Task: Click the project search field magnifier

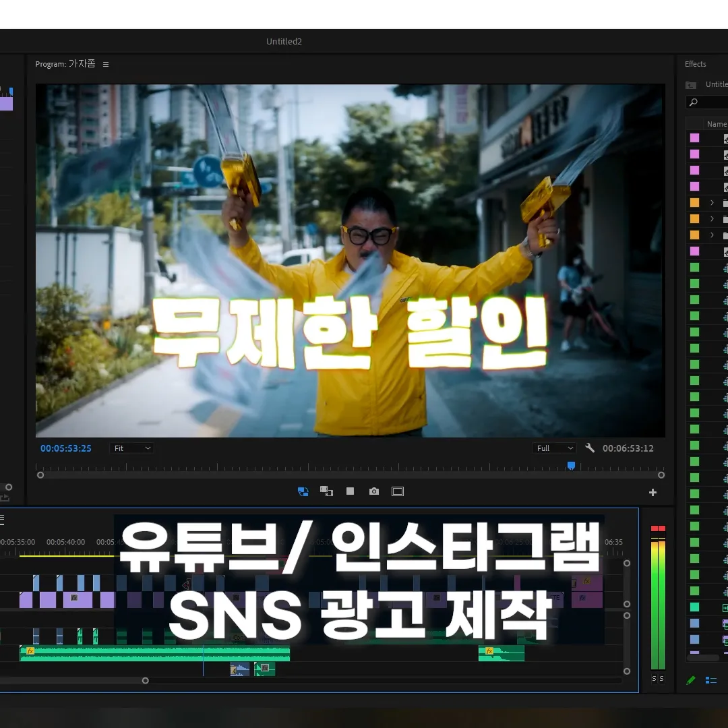Action: (694, 102)
